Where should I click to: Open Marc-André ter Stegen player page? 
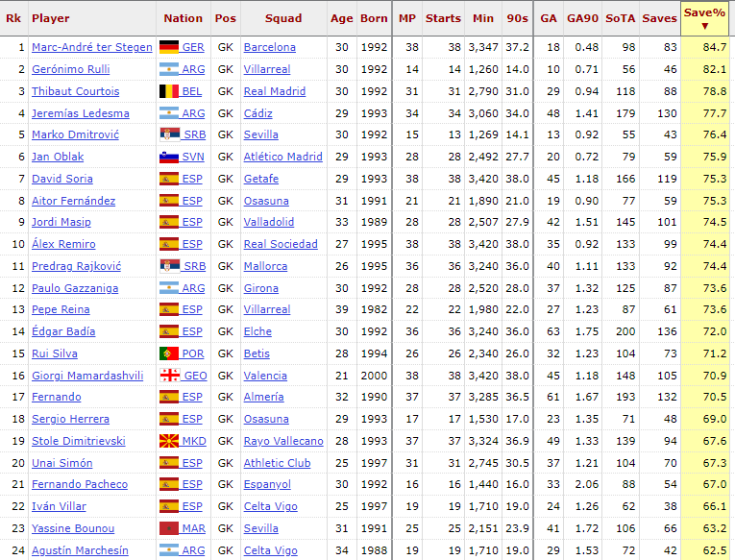[92, 47]
